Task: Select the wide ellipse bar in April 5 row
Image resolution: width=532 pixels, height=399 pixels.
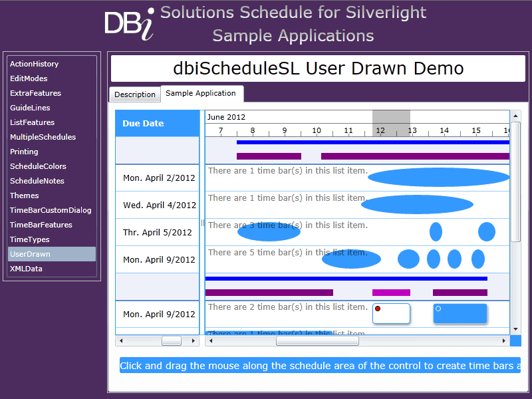Action: pos(269,231)
